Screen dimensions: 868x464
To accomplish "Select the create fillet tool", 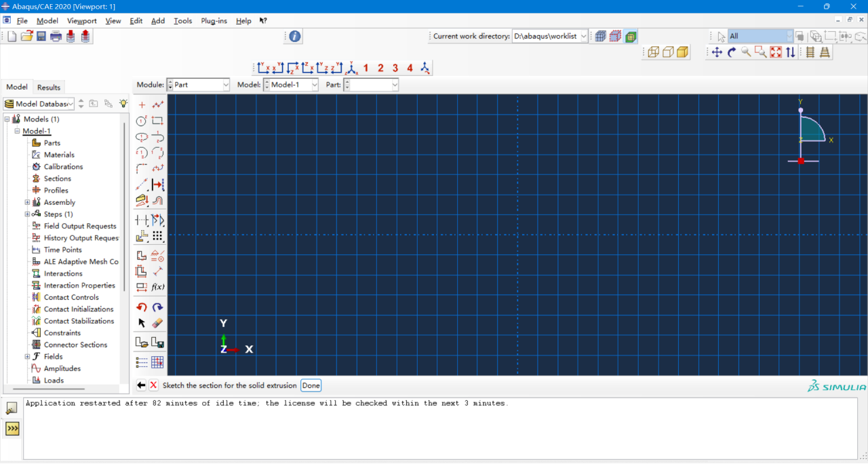I will 142,168.
